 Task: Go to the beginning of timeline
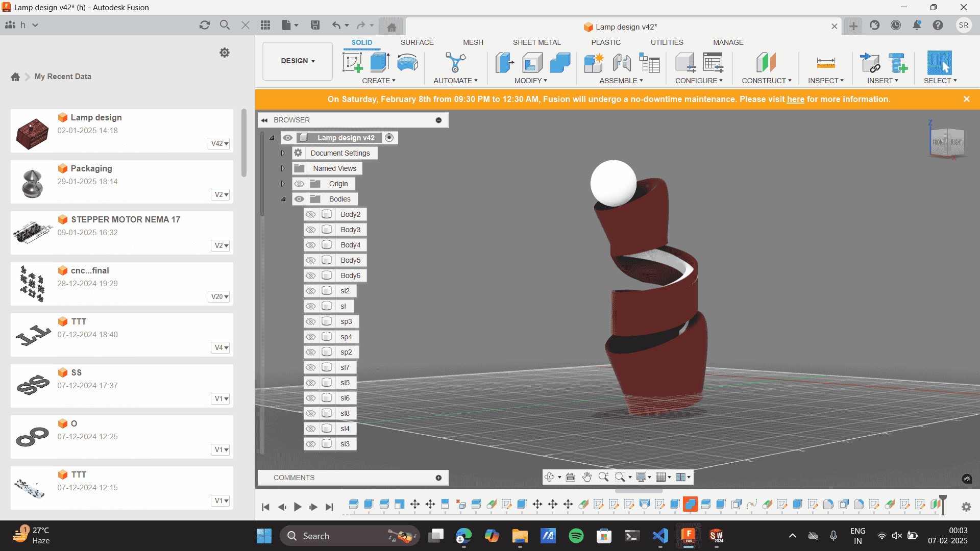265,507
